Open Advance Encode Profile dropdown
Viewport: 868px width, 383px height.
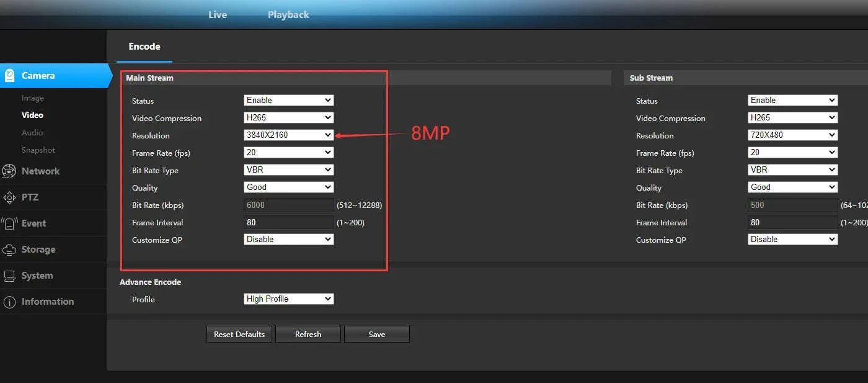coord(289,299)
